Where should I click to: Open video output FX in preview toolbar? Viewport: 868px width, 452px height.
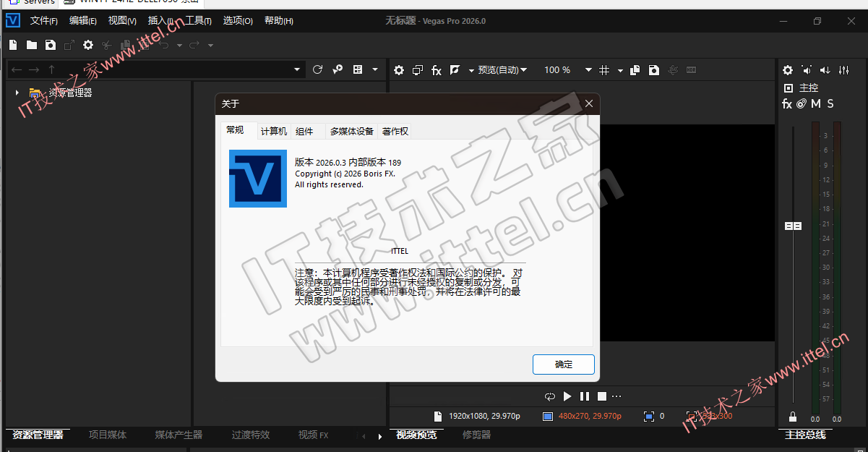[437, 70]
